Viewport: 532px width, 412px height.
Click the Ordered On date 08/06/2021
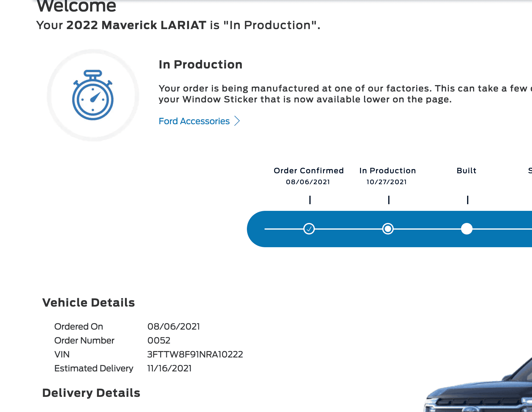[x=173, y=327]
